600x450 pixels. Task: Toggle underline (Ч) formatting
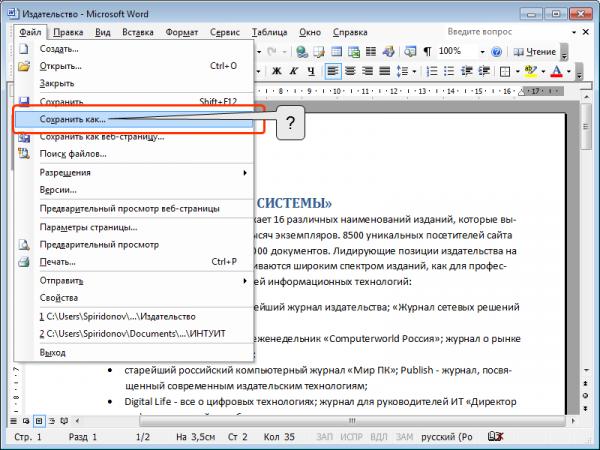pyautogui.click(x=311, y=72)
